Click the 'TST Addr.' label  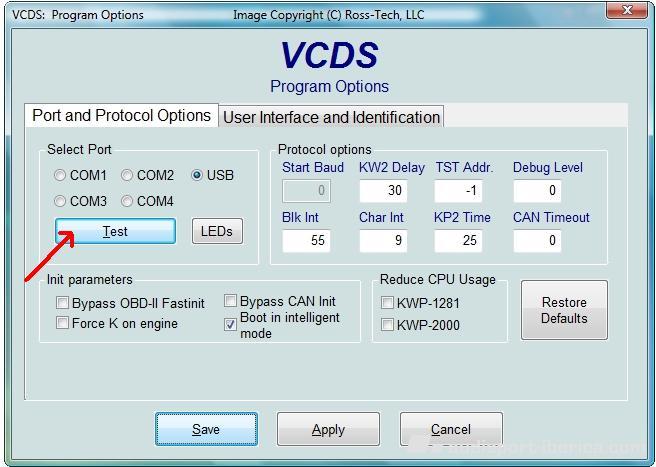(x=464, y=167)
